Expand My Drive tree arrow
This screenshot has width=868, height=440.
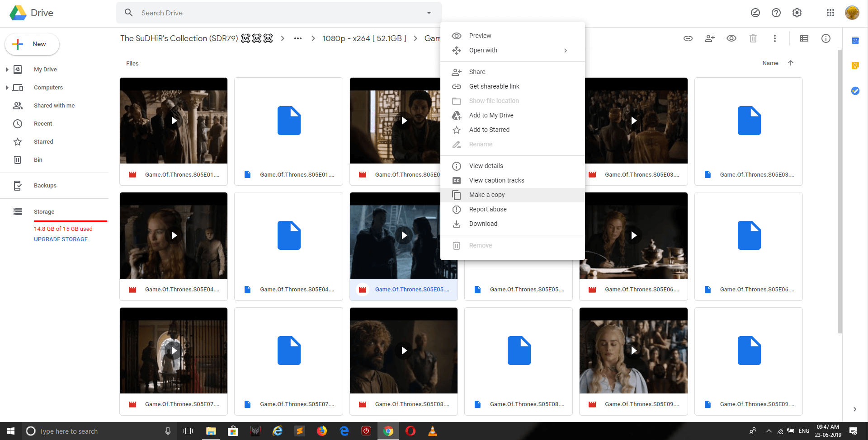pos(7,69)
